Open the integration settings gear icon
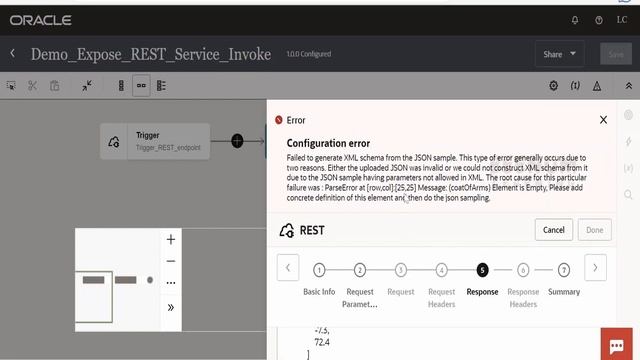This screenshot has height=360, width=640. pos(553,85)
